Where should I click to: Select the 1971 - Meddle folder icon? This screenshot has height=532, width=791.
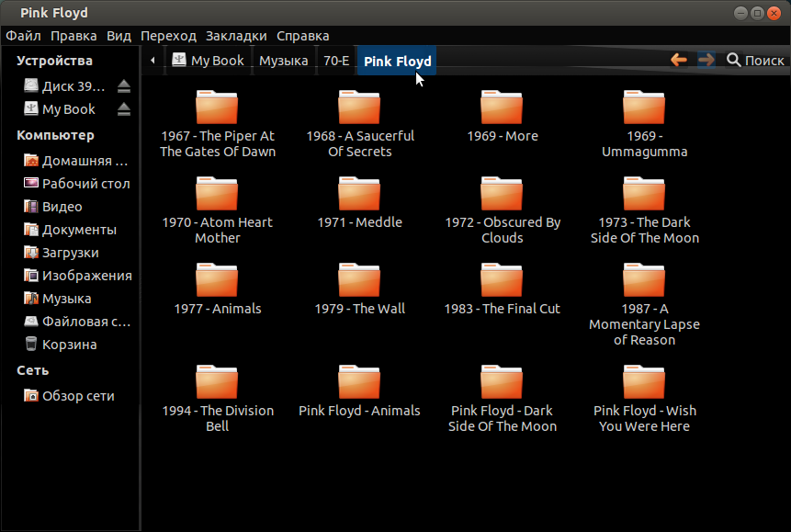(x=359, y=193)
